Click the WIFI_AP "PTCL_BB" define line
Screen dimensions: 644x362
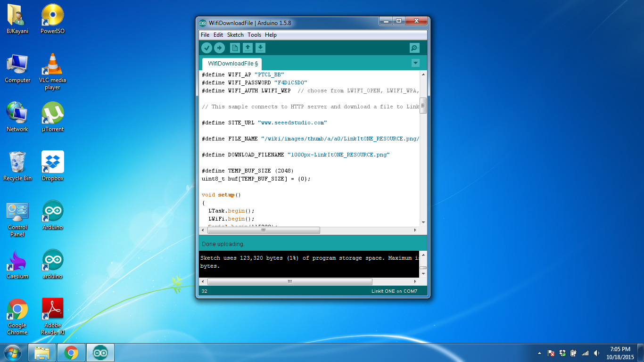(243, 74)
